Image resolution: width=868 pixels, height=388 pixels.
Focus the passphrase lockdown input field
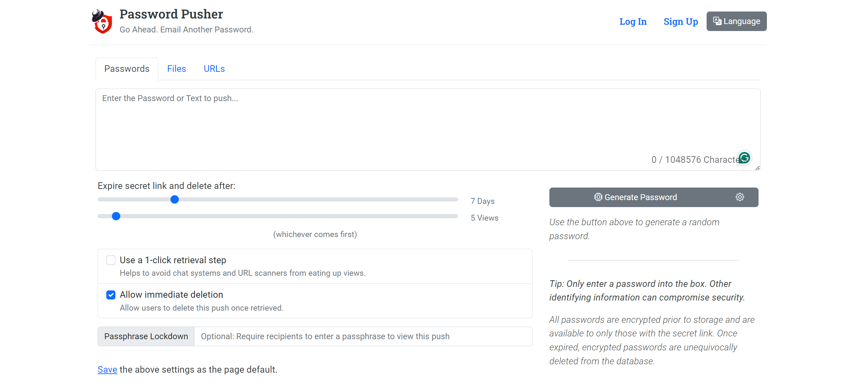(363, 336)
